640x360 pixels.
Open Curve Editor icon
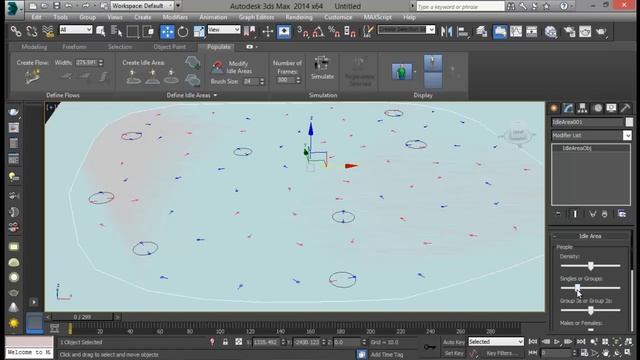[516, 31]
